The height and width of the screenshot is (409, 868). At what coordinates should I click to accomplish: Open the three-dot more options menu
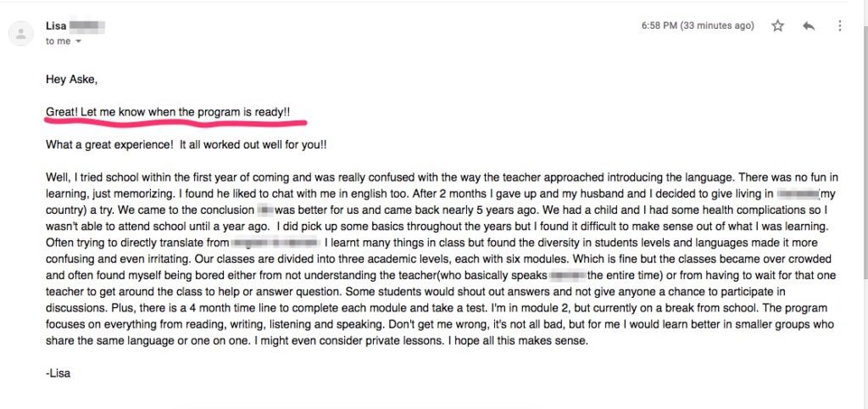pyautogui.click(x=840, y=25)
